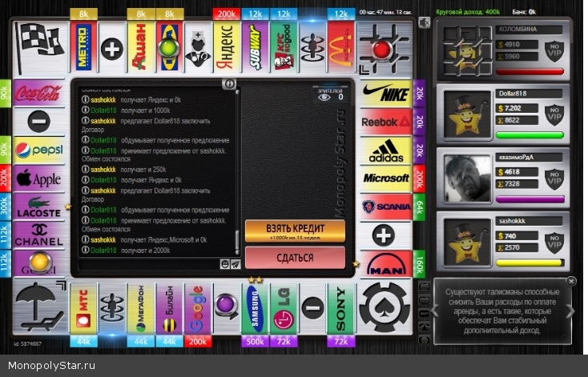Select the Microsoft cell on the board
Image resolution: width=588 pixels, height=377 pixels.
pyautogui.click(x=386, y=178)
